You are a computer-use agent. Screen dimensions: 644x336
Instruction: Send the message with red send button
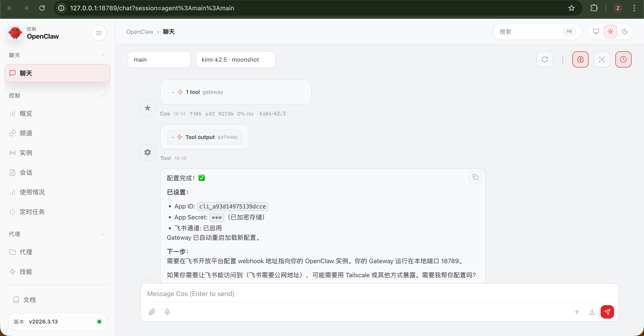(607, 312)
